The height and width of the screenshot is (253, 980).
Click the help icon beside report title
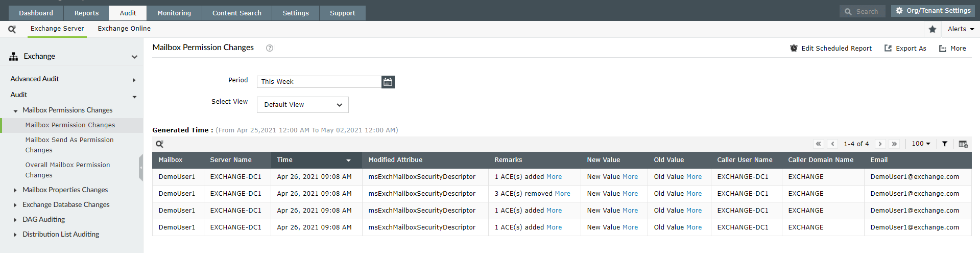tap(270, 48)
